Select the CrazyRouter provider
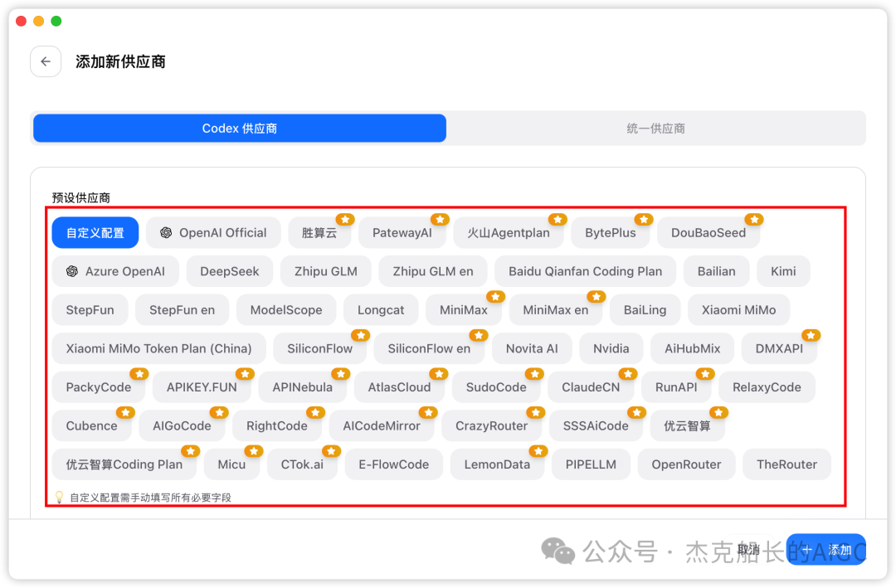This screenshot has width=896, height=588. 491,425
